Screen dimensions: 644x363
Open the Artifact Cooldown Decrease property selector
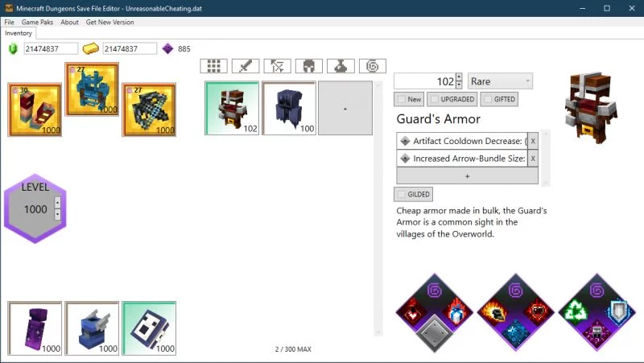point(461,140)
